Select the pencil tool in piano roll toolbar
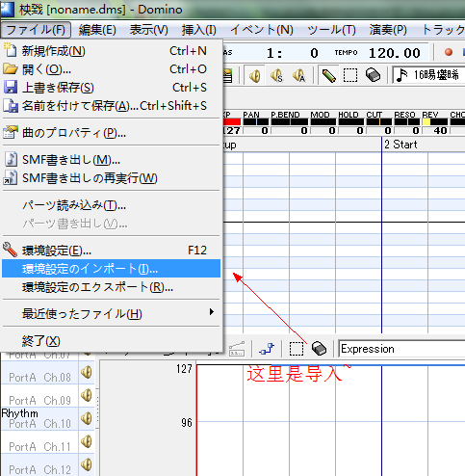Screen dimensions: 465x476 coord(328,76)
